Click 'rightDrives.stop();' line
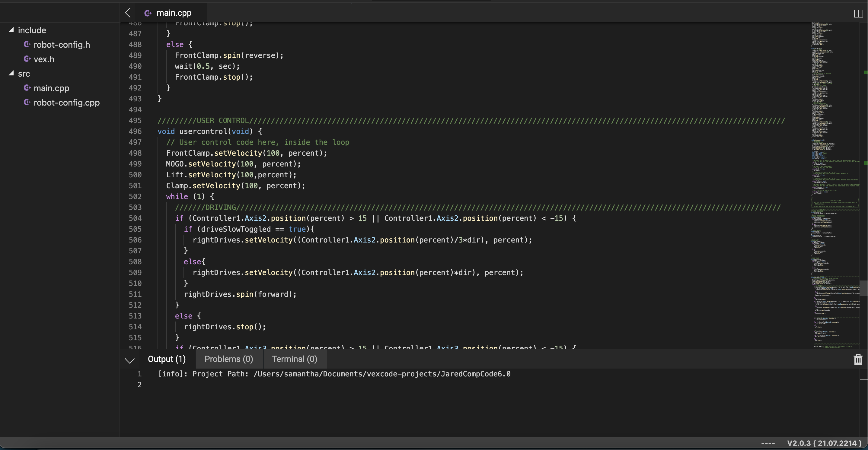The image size is (868, 450). coord(225,327)
